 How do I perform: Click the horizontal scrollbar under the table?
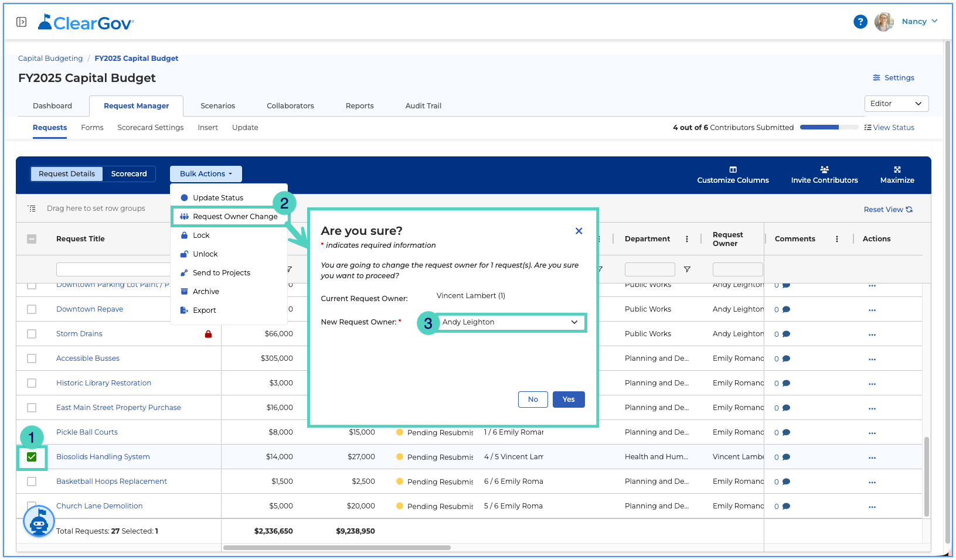[337, 548]
